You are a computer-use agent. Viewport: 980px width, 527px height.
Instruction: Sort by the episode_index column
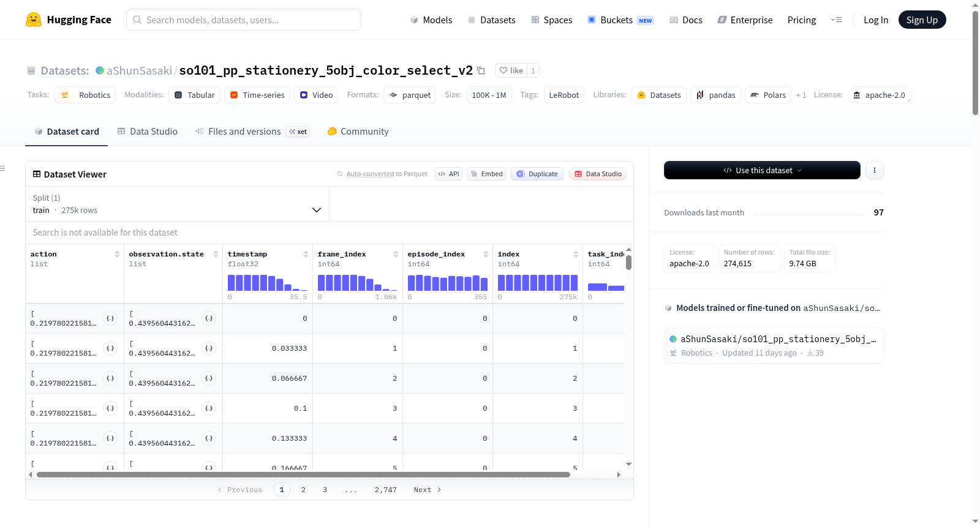pyautogui.click(x=486, y=254)
